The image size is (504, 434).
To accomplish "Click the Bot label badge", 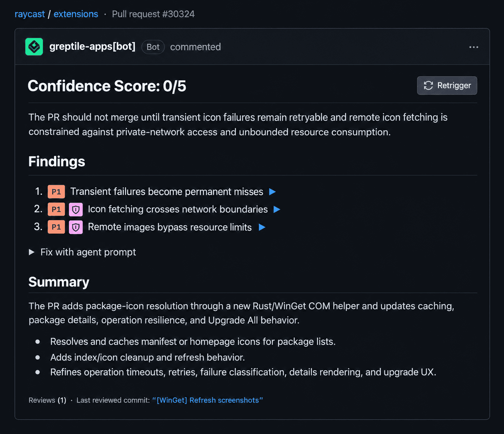I will 153,47.
